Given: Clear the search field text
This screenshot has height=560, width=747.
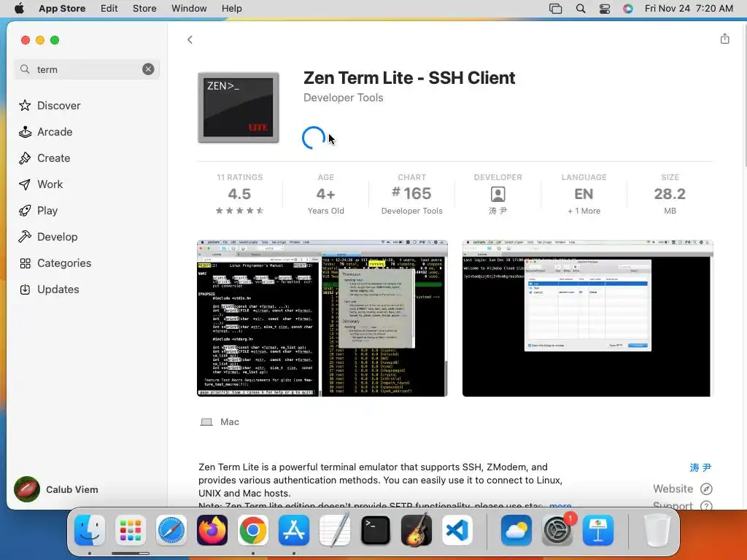Looking at the screenshot, I should tap(148, 69).
